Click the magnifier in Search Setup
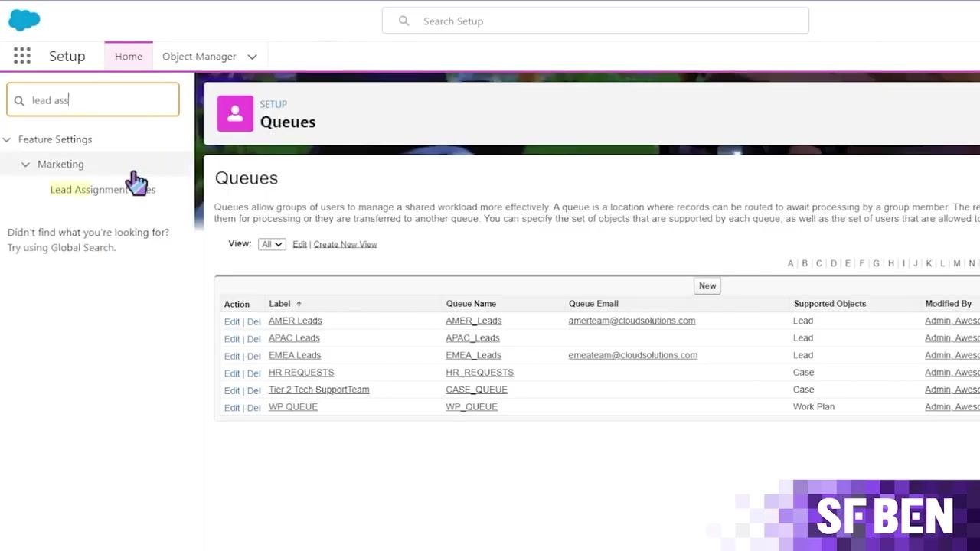 tap(403, 21)
